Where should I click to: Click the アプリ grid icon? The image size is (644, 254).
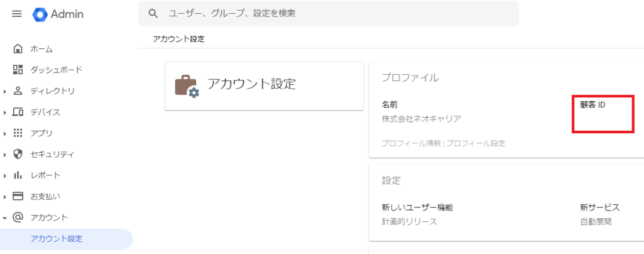coord(18,133)
